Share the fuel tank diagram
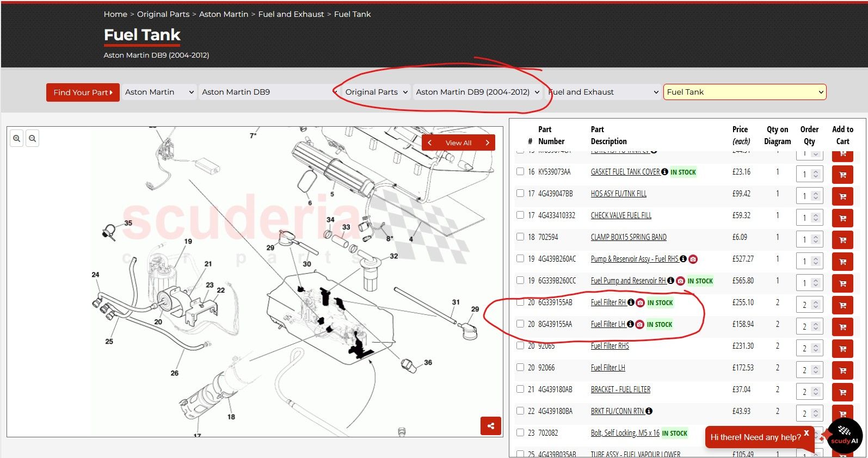Image resolution: width=868 pixels, height=458 pixels. coord(491,426)
